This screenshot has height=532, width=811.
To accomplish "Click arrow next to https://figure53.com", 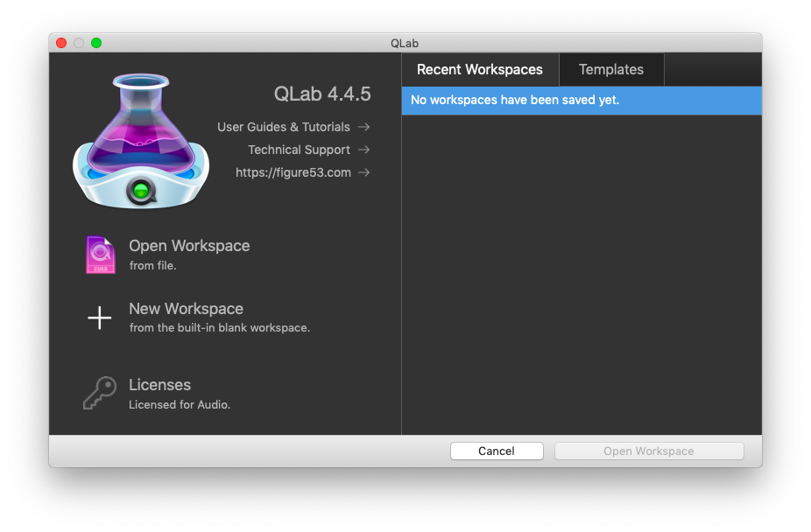I will pyautogui.click(x=364, y=172).
